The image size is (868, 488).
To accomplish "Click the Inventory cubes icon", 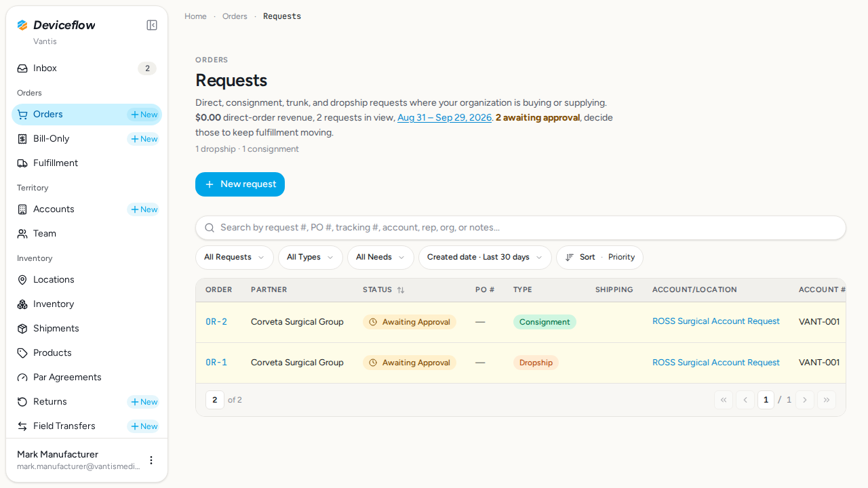I will tap(22, 304).
